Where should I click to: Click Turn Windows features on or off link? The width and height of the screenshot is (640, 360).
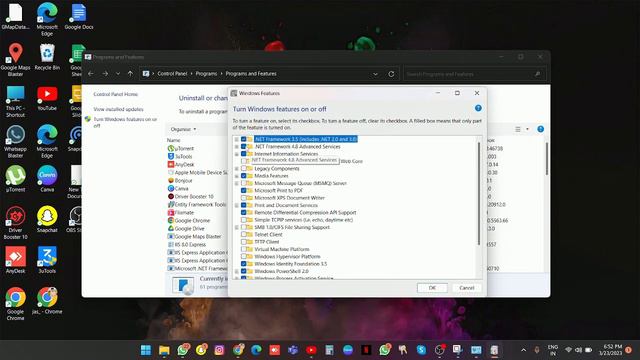pyautogui.click(x=125, y=122)
